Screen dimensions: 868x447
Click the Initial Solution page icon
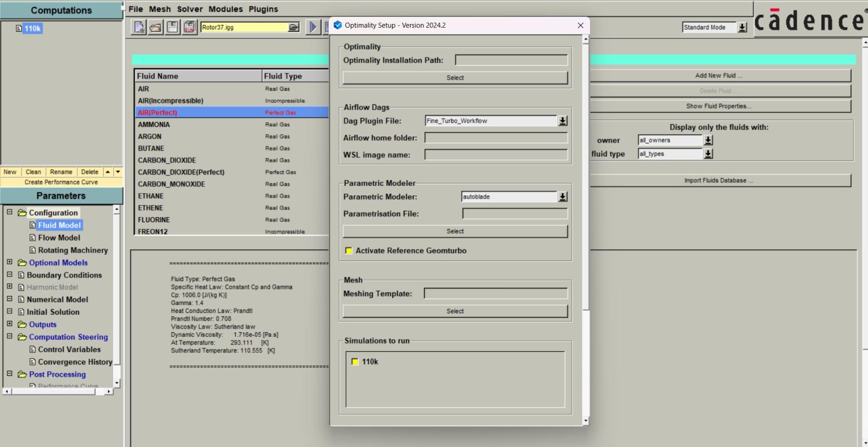pos(21,312)
